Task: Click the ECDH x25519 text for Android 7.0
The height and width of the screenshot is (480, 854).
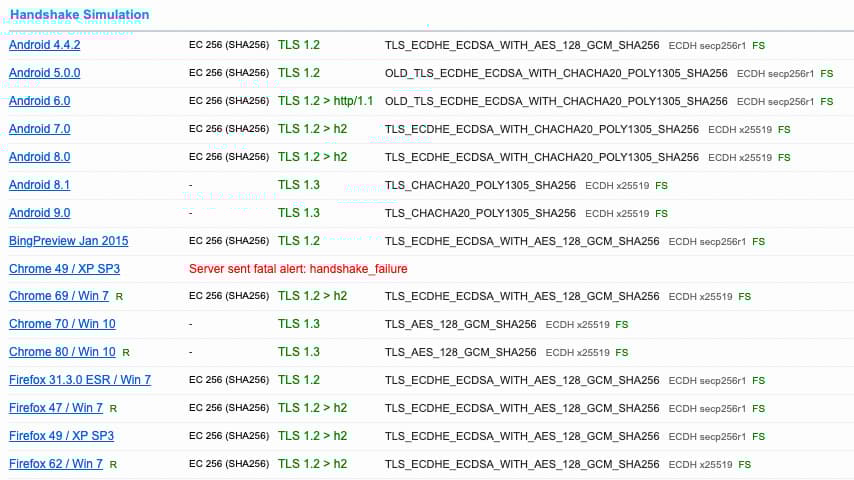Action: [x=740, y=130]
